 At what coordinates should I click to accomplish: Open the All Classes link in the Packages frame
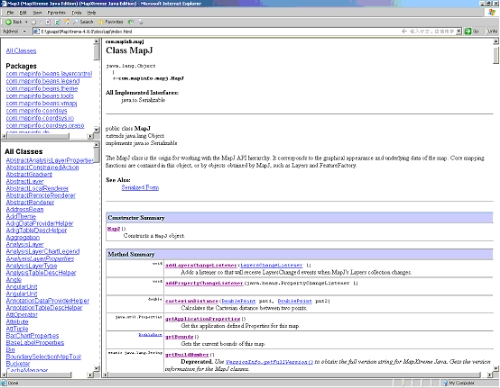tap(21, 51)
